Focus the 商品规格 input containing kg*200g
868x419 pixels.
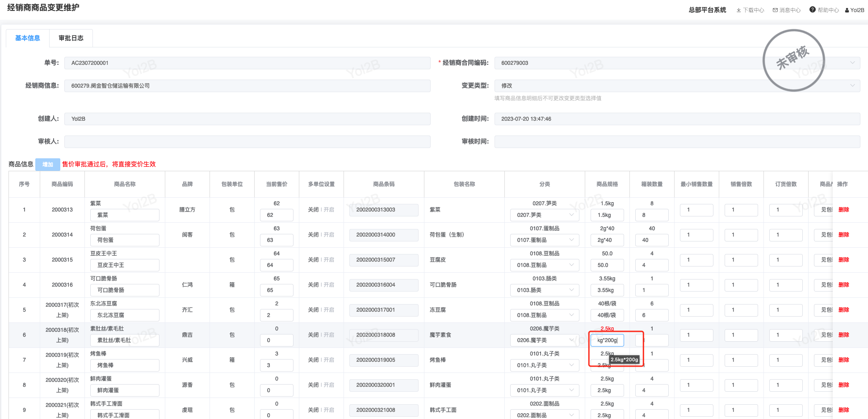point(607,340)
